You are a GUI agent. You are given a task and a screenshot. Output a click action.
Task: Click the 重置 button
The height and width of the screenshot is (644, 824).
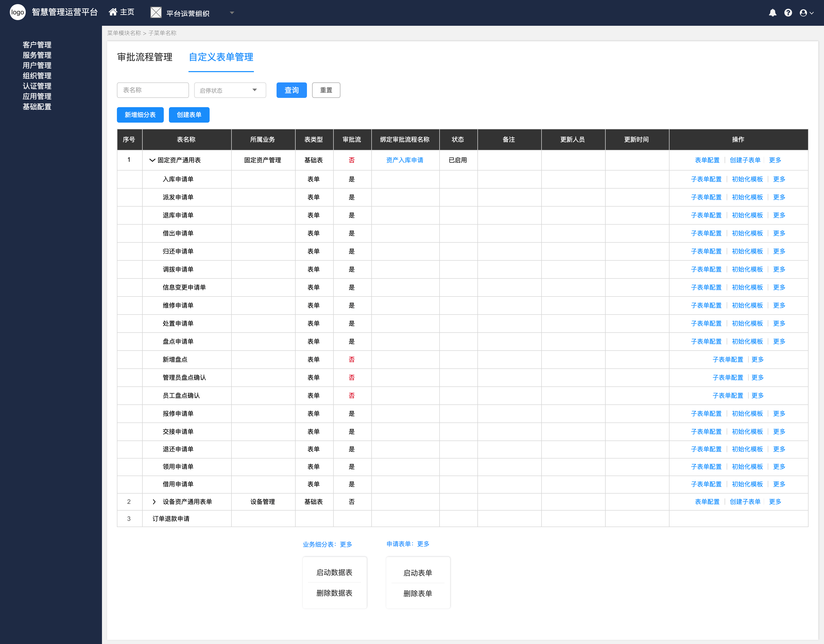(x=326, y=90)
